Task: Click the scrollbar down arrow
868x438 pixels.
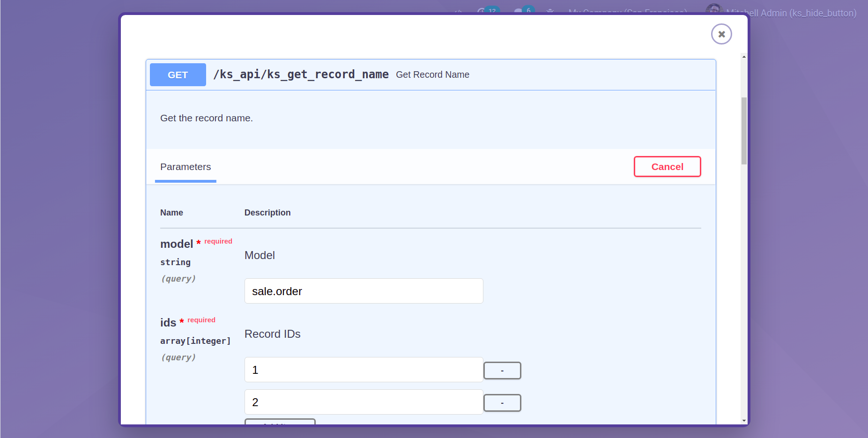Action: pyautogui.click(x=743, y=420)
